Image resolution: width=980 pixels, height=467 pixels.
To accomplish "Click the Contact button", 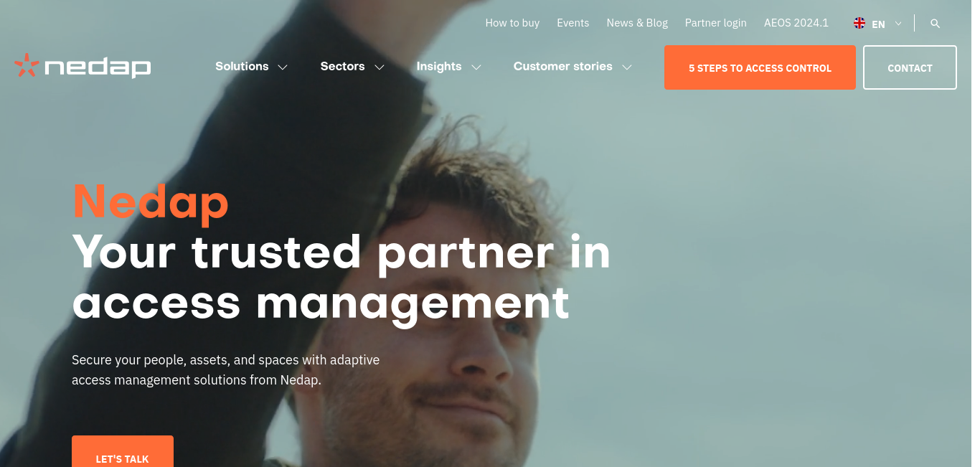I will 910,67.
